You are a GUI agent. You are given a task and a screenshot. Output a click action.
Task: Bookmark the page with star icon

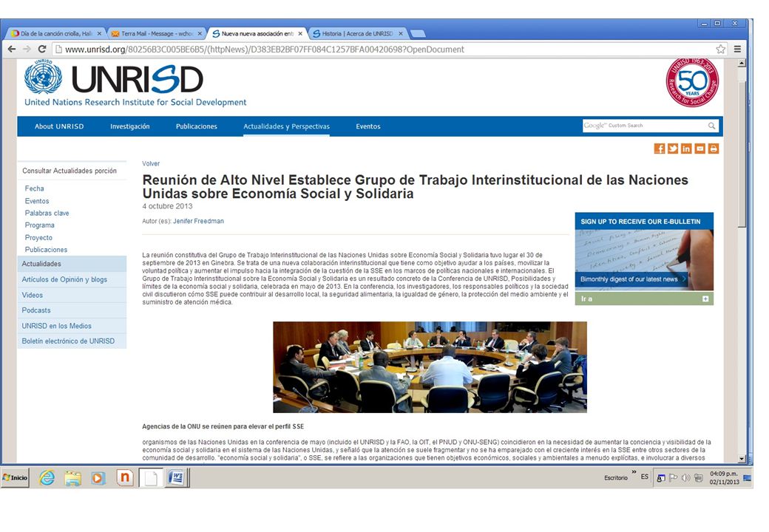tap(720, 49)
